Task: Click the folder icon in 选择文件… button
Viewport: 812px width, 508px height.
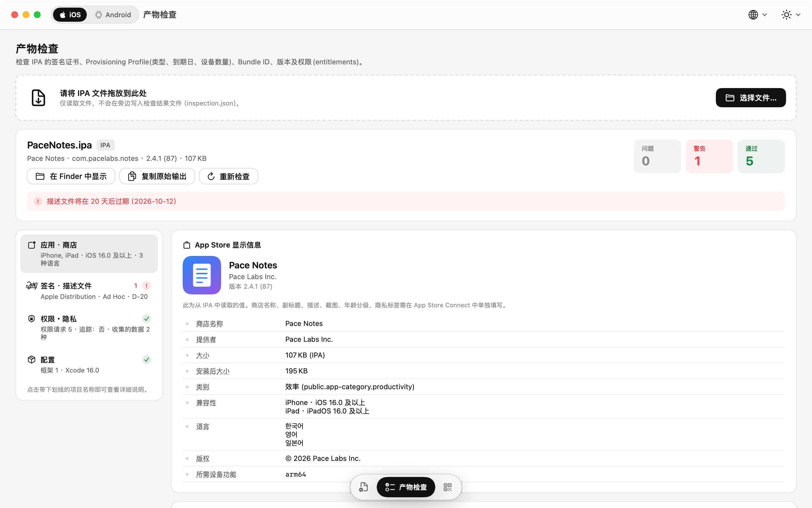Action: pos(730,98)
